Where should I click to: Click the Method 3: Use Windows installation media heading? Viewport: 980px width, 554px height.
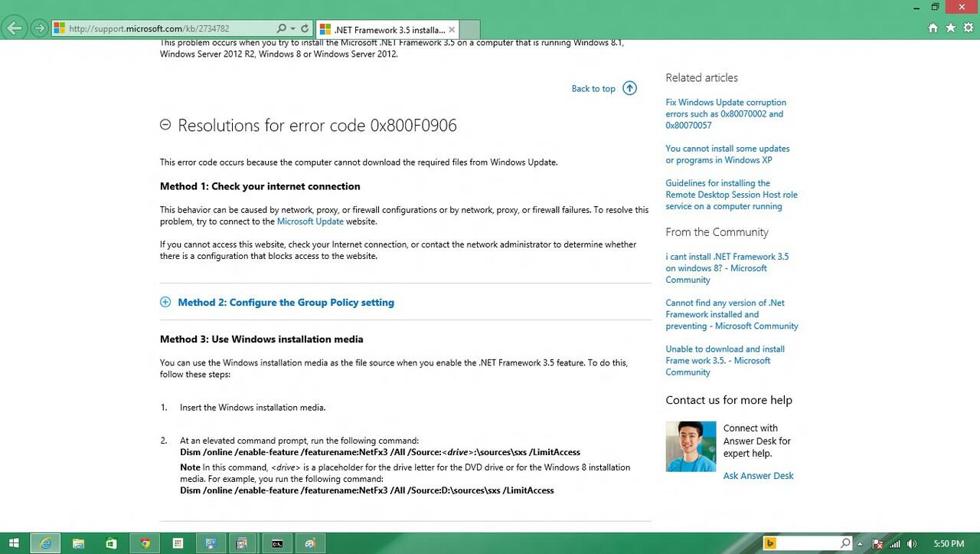pyautogui.click(x=261, y=339)
